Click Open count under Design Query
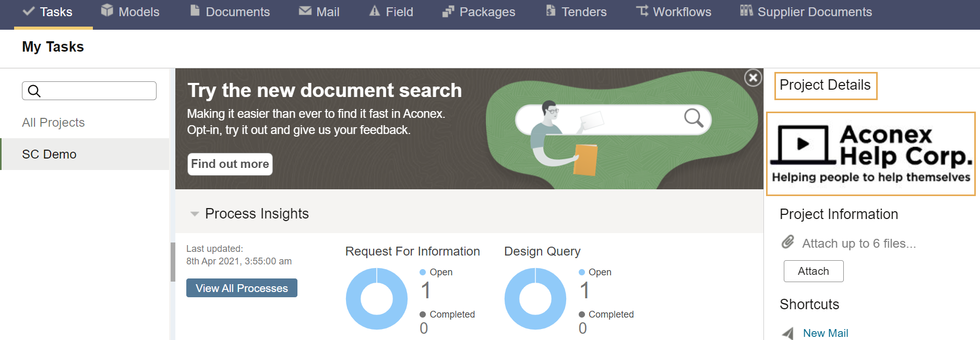 [x=585, y=291]
